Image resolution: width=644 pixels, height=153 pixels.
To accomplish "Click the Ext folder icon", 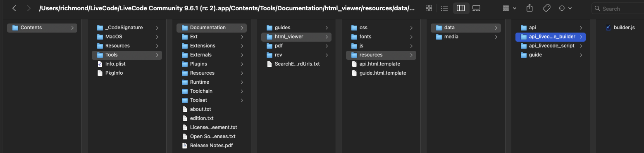I will click(185, 37).
